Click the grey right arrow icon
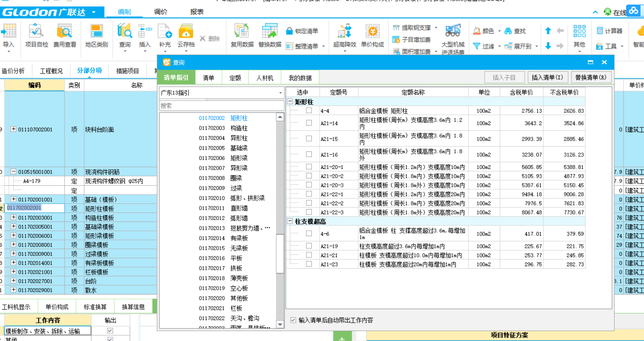 pyautogui.click(x=560, y=46)
